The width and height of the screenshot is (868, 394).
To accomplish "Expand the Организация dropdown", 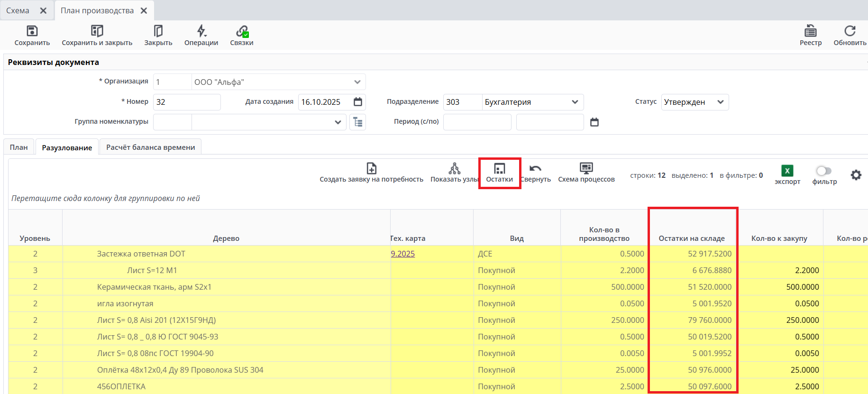I will pyautogui.click(x=357, y=82).
